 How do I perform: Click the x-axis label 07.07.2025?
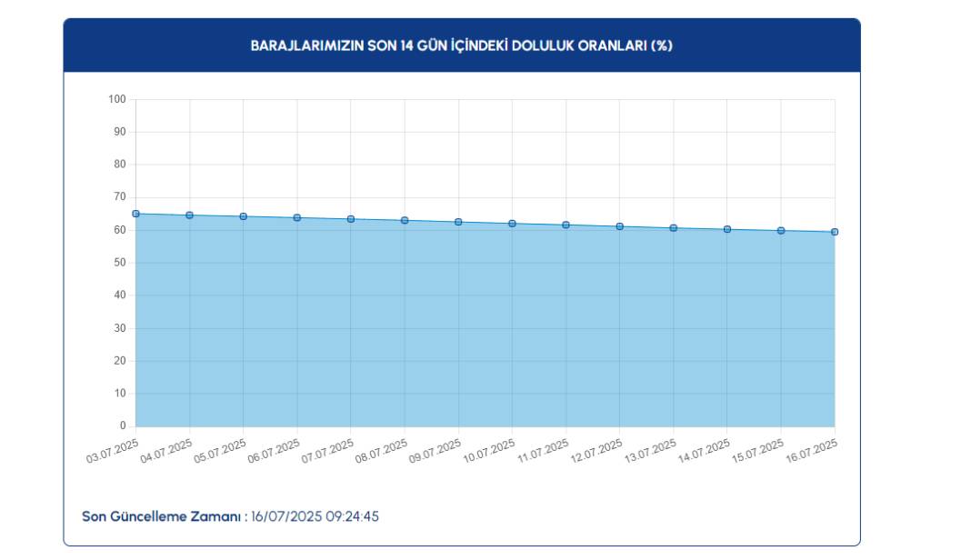coord(327,451)
